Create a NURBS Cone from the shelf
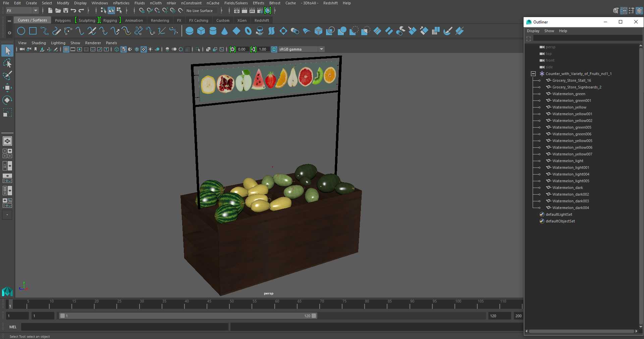 (x=225, y=31)
